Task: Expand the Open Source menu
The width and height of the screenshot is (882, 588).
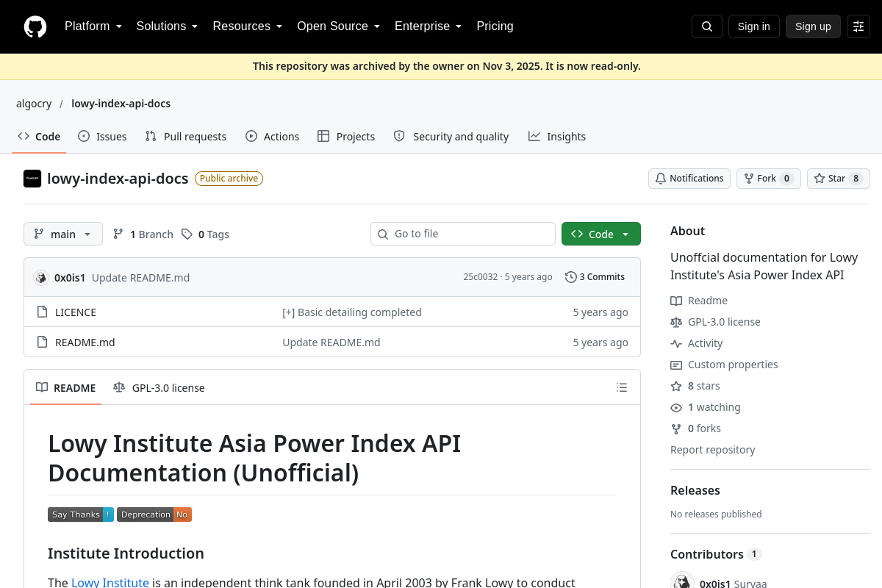Action: (x=338, y=26)
